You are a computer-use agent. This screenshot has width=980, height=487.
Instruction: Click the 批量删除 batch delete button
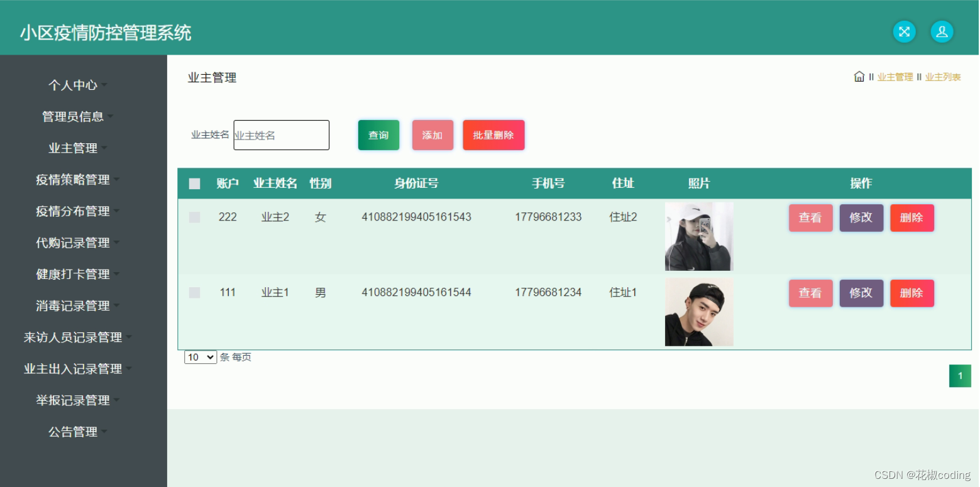[493, 135]
